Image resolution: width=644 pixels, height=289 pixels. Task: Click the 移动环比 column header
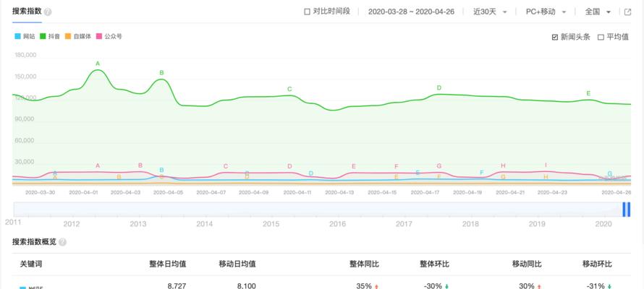[x=597, y=264]
